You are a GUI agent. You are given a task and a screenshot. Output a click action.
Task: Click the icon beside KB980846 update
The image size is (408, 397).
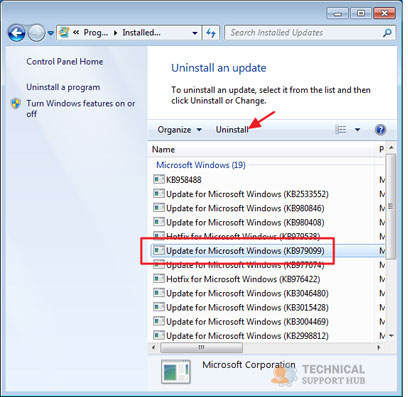(159, 208)
